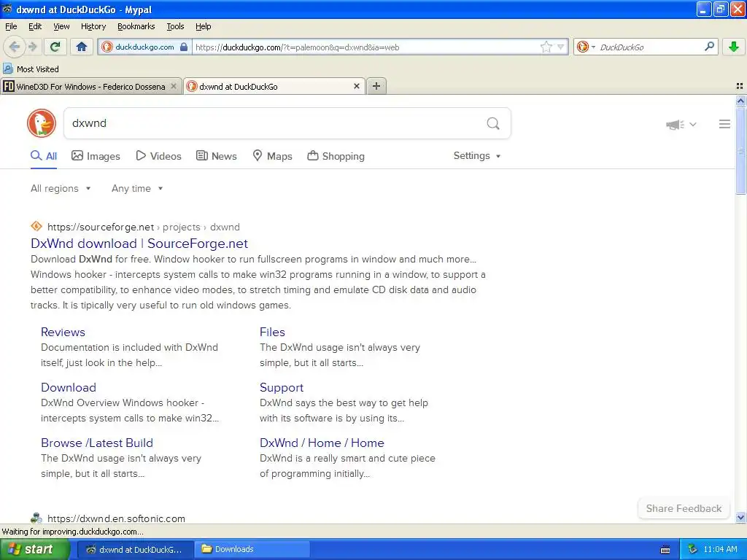The height and width of the screenshot is (560, 747).
Task: Open the DuckDuckGo hamburger menu
Action: [x=724, y=124]
